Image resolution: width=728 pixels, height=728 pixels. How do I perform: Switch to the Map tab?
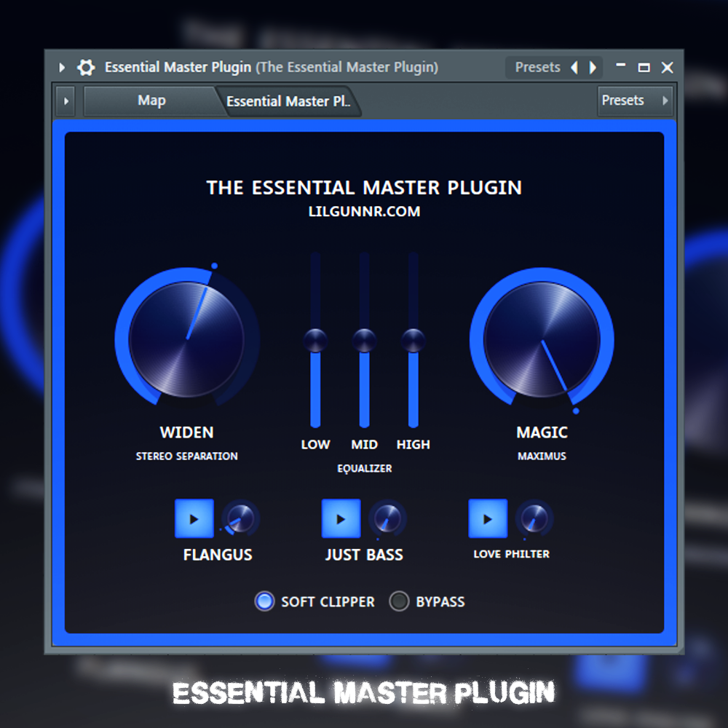151,100
